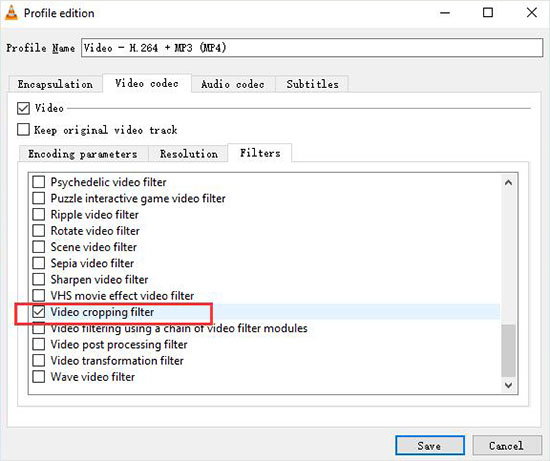
Task: Enable Wave video filter checkbox
Action: point(39,377)
